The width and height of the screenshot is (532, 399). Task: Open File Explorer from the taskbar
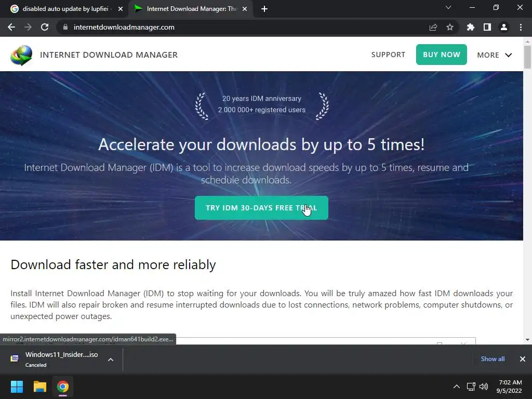[39, 387]
